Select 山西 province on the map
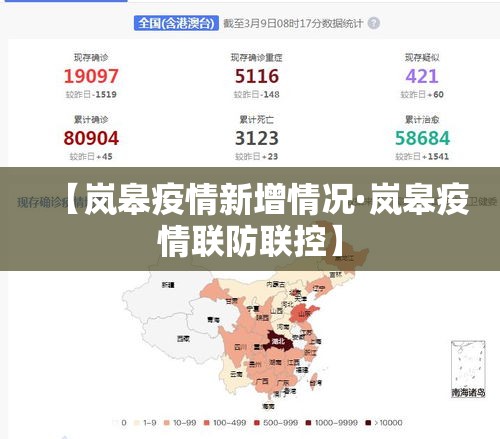 point(276,311)
